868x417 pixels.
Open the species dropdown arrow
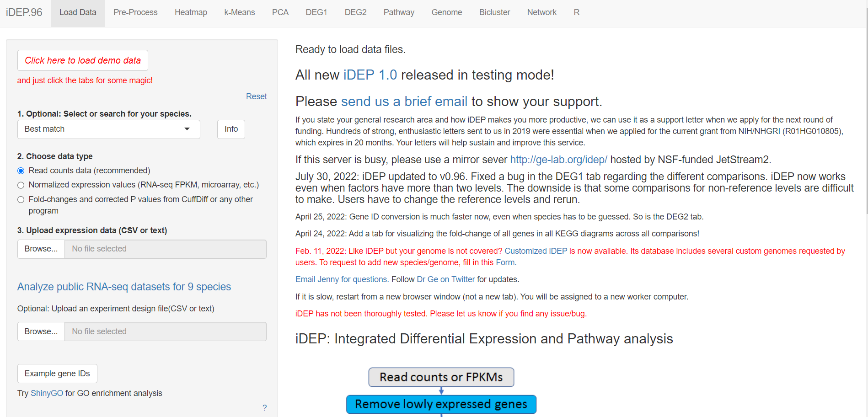click(x=187, y=129)
